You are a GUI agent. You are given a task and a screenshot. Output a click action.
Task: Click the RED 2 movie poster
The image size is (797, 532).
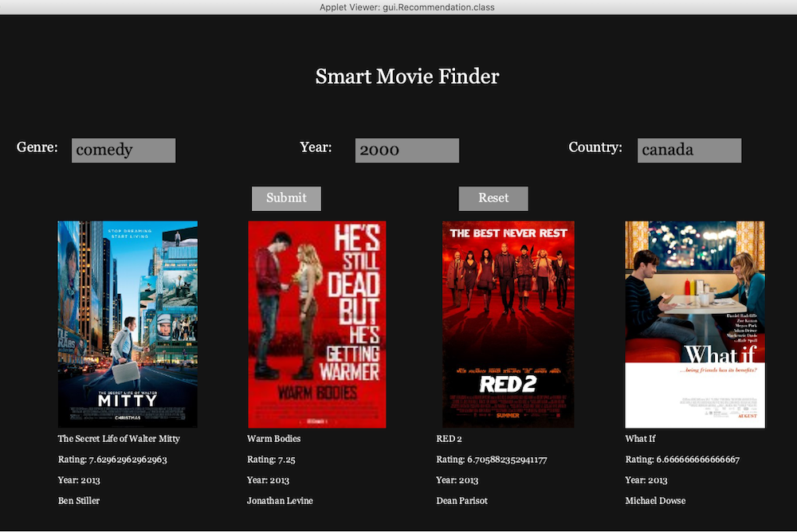[508, 324]
